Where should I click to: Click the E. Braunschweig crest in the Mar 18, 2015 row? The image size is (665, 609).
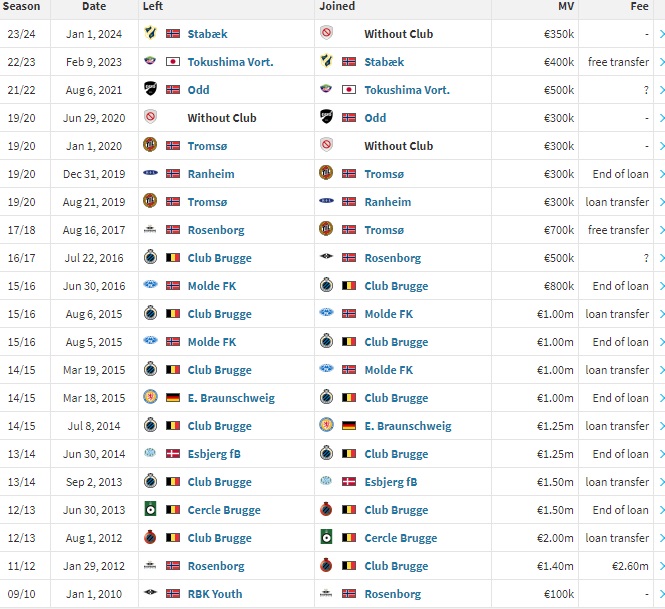coord(151,398)
